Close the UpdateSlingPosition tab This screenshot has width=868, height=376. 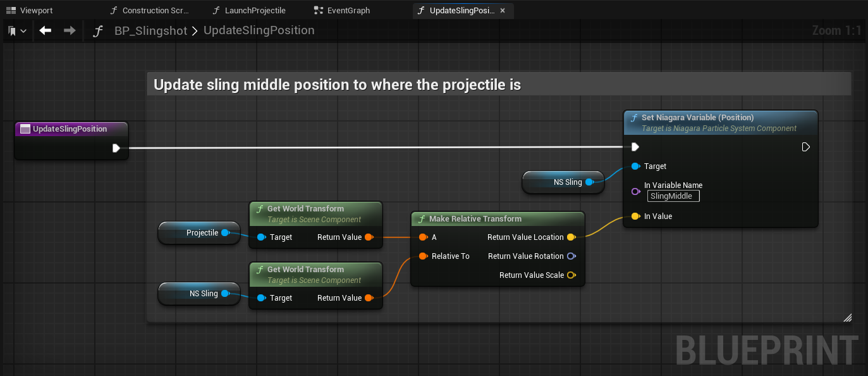point(503,11)
